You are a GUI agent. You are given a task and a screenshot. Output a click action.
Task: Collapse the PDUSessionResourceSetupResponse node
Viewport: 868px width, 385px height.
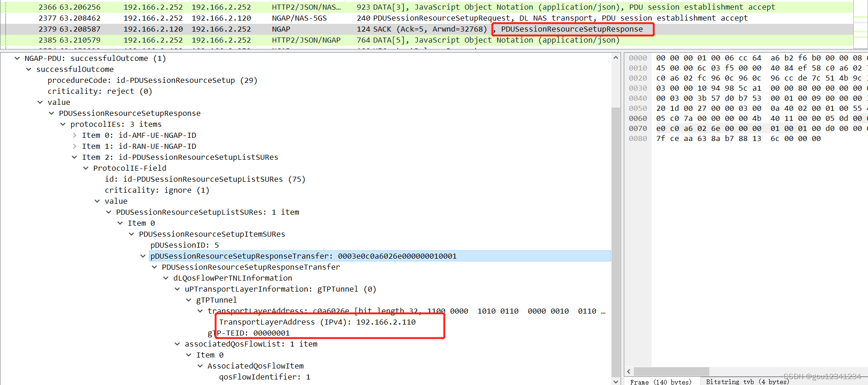[51, 113]
